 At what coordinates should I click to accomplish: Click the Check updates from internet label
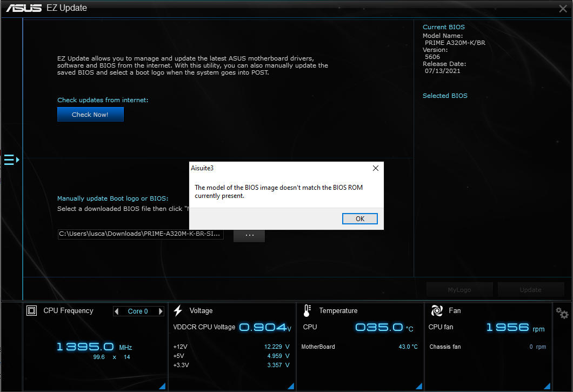pos(103,100)
